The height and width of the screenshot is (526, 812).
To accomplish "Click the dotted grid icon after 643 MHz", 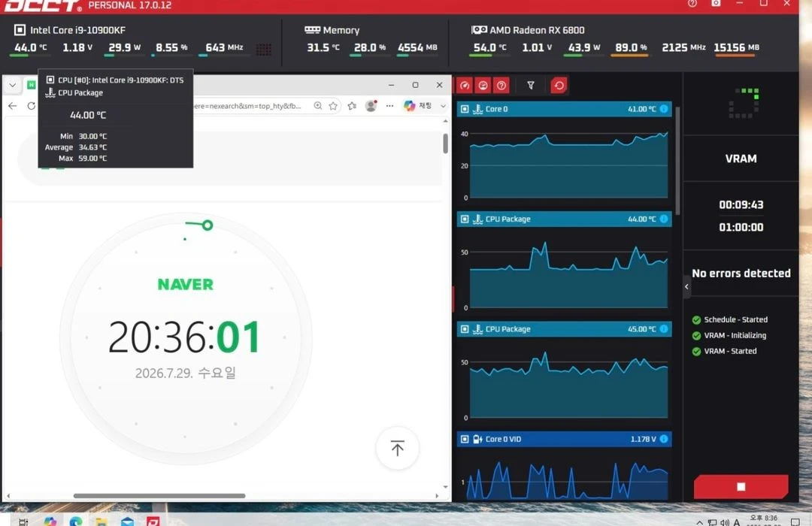I will (264, 49).
